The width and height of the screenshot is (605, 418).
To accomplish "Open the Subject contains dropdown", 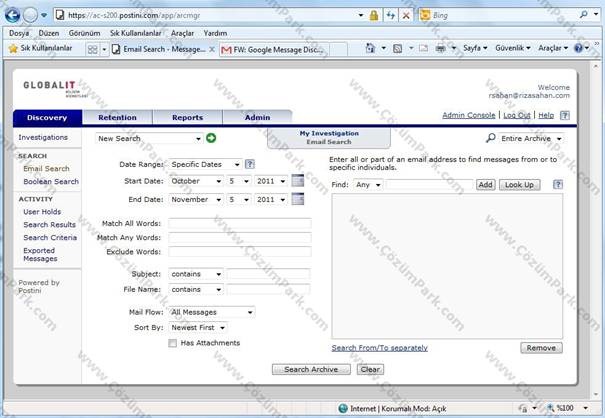I will pyautogui.click(x=196, y=274).
